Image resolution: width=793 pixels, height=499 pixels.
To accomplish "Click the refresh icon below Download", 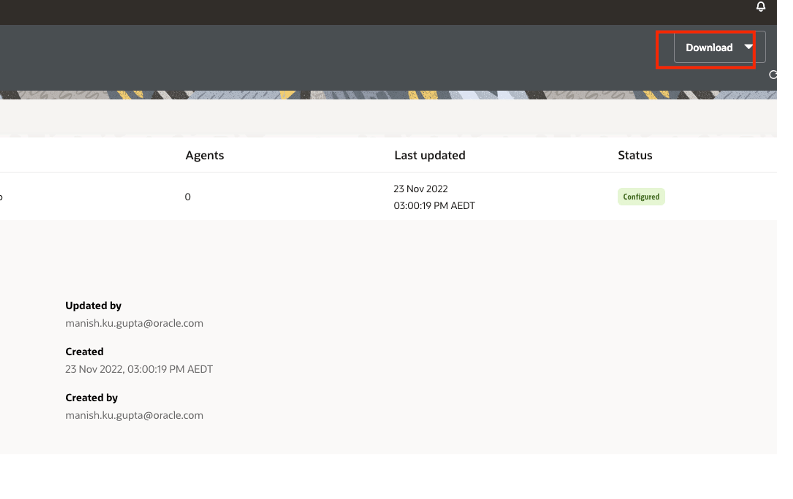I will click(x=773, y=74).
